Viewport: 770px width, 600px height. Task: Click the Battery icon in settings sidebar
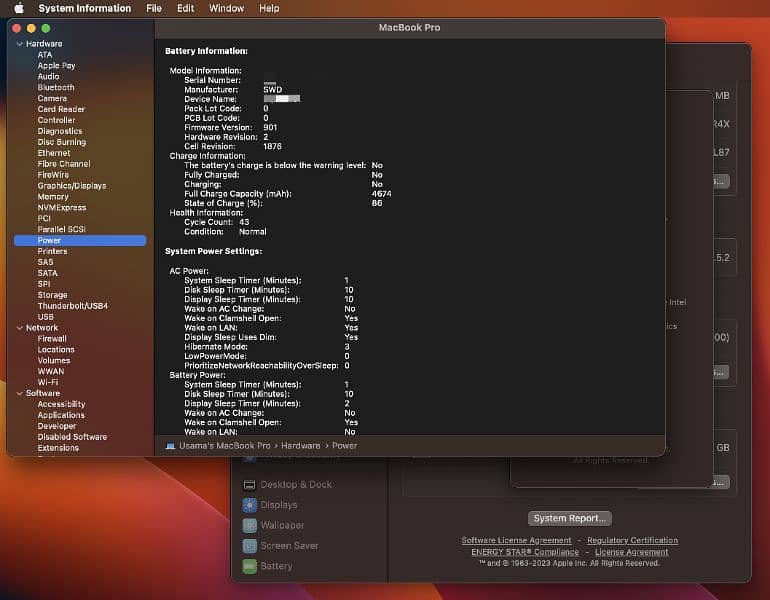[x=249, y=566]
